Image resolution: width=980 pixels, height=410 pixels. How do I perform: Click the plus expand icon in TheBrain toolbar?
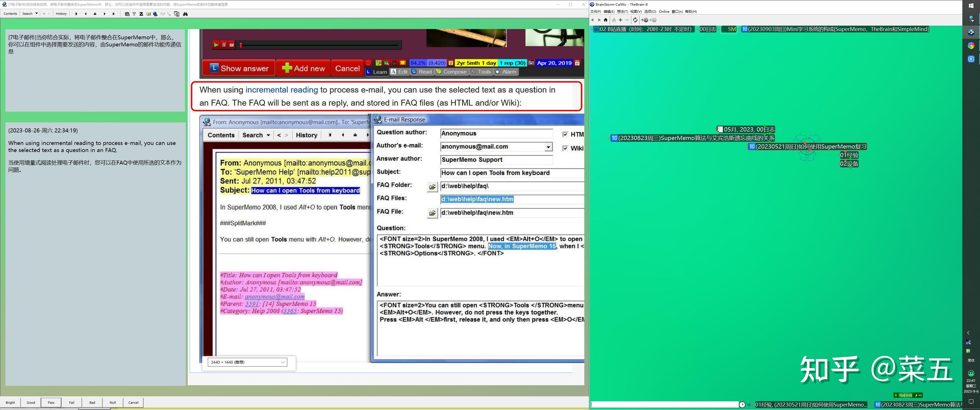pos(620,20)
